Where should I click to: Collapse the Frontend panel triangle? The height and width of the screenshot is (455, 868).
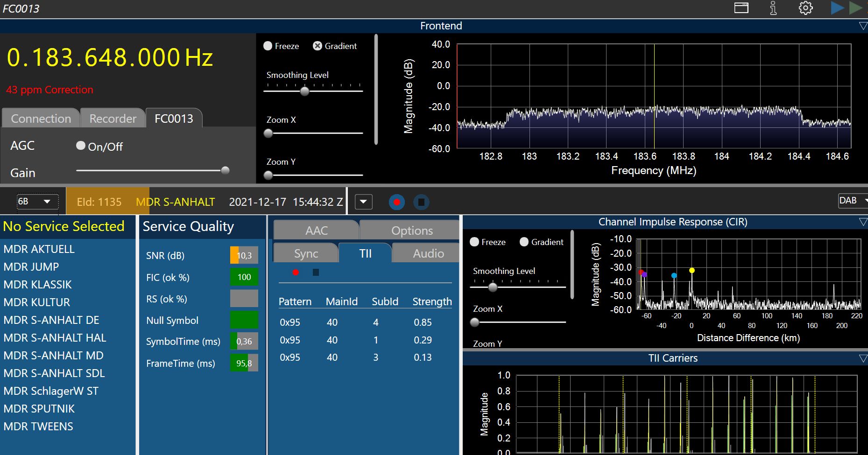point(863,26)
